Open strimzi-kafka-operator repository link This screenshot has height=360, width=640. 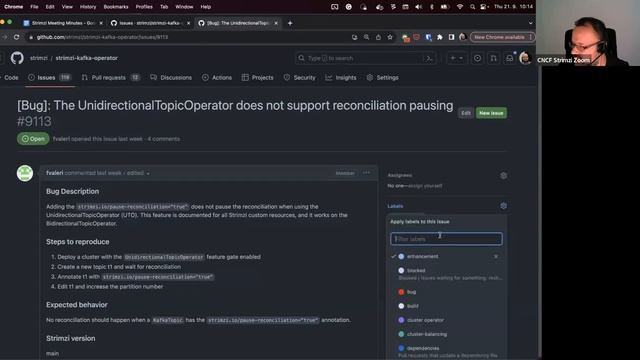[87, 58]
